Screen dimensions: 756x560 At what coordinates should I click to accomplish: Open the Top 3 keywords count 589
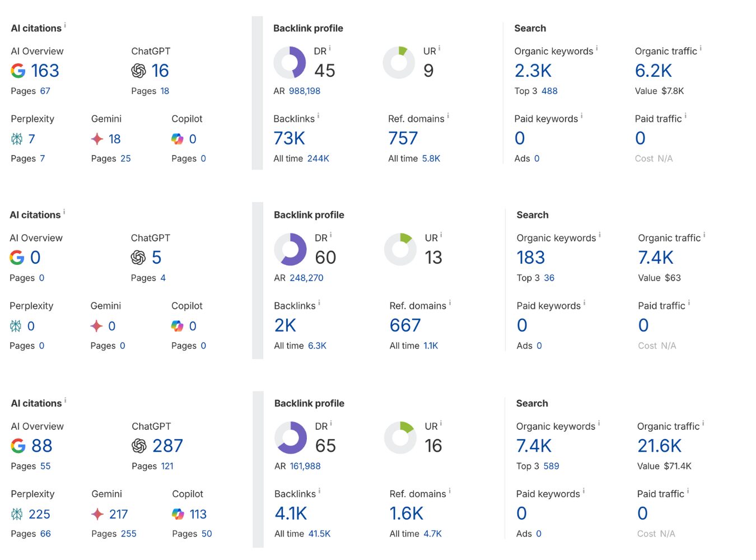click(551, 466)
